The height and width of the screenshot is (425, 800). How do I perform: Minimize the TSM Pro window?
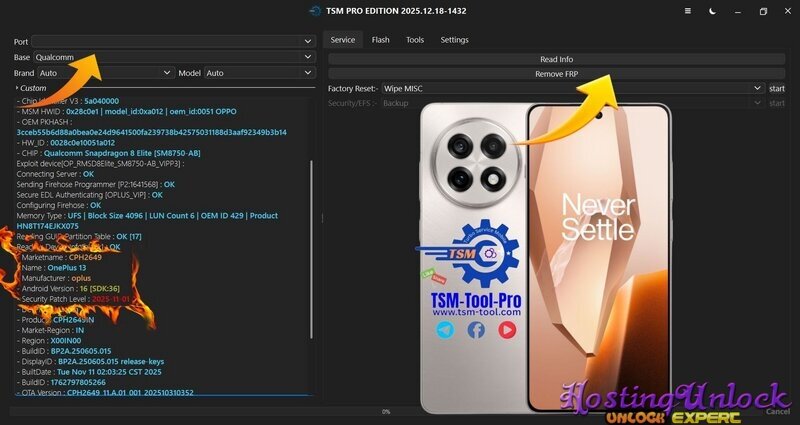(x=738, y=11)
